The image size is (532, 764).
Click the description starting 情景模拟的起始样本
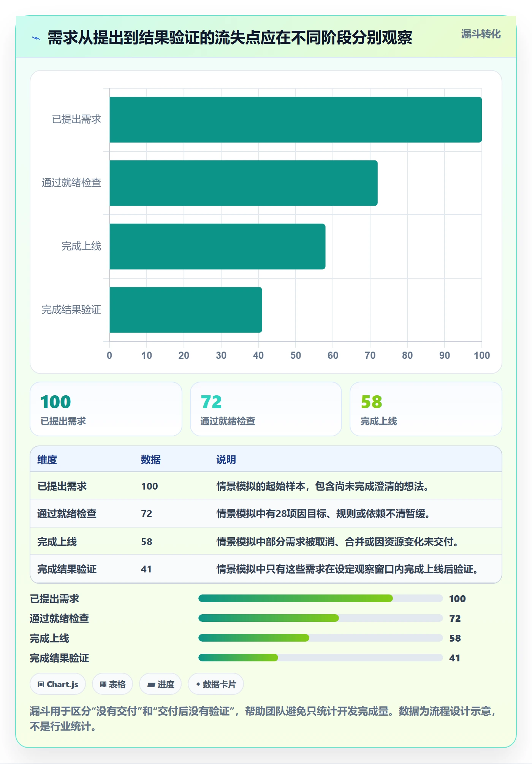pos(323,486)
